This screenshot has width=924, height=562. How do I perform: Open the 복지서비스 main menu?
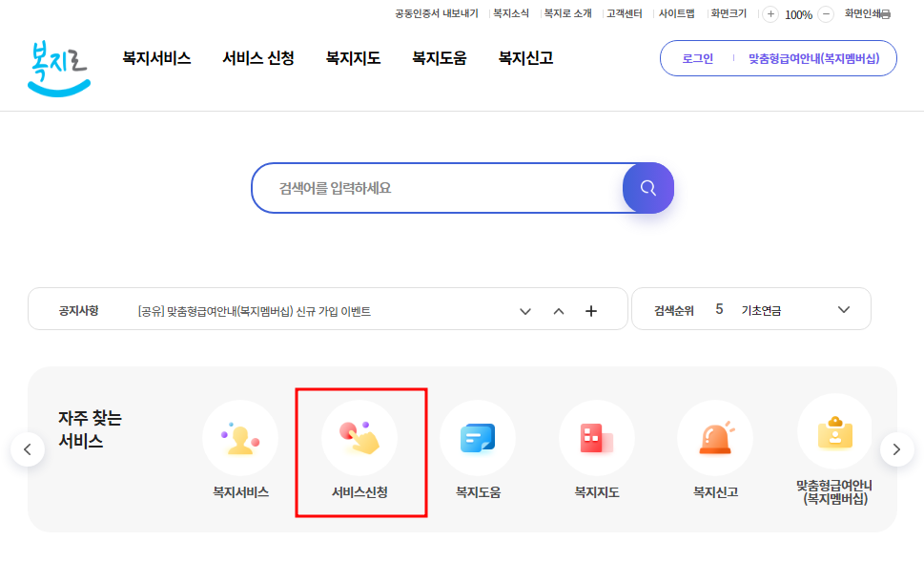point(156,58)
